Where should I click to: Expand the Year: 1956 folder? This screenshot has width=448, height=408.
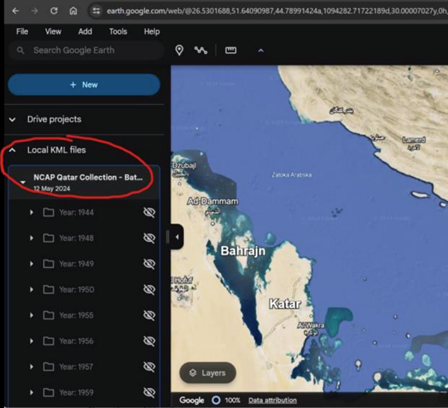tap(31, 341)
